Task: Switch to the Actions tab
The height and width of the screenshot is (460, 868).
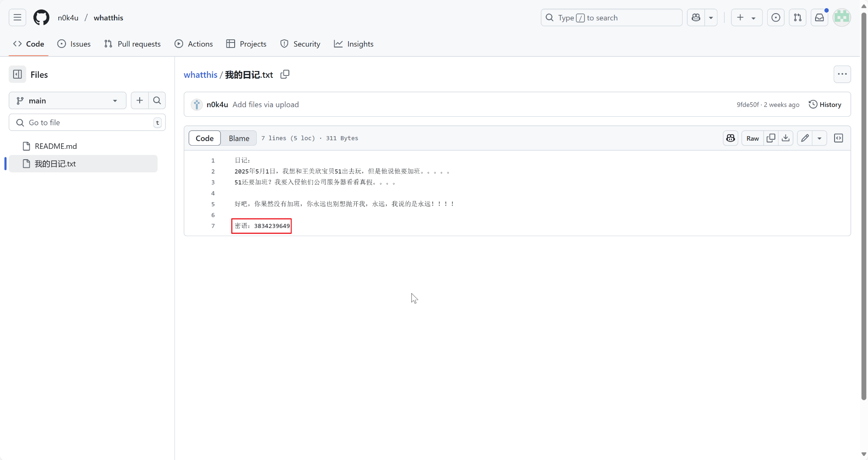Action: pyautogui.click(x=194, y=44)
